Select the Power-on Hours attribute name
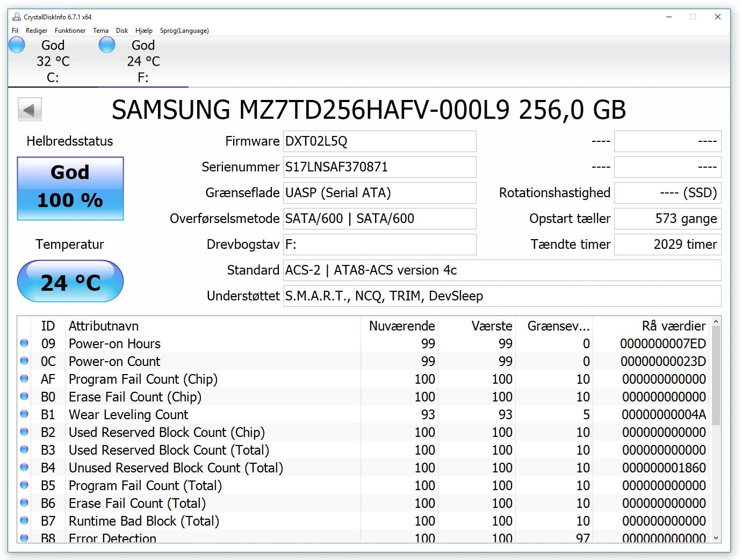This screenshot has width=742, height=560. 114,343
